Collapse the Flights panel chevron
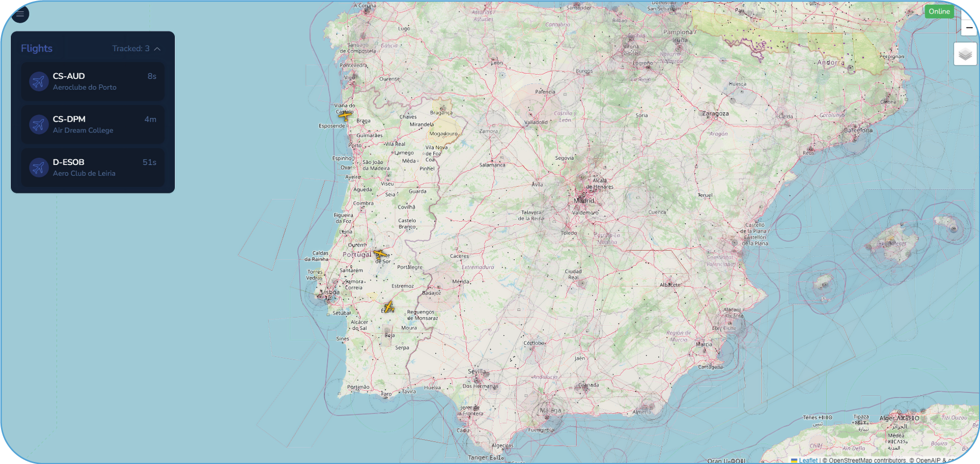This screenshot has width=980, height=464. [157, 48]
